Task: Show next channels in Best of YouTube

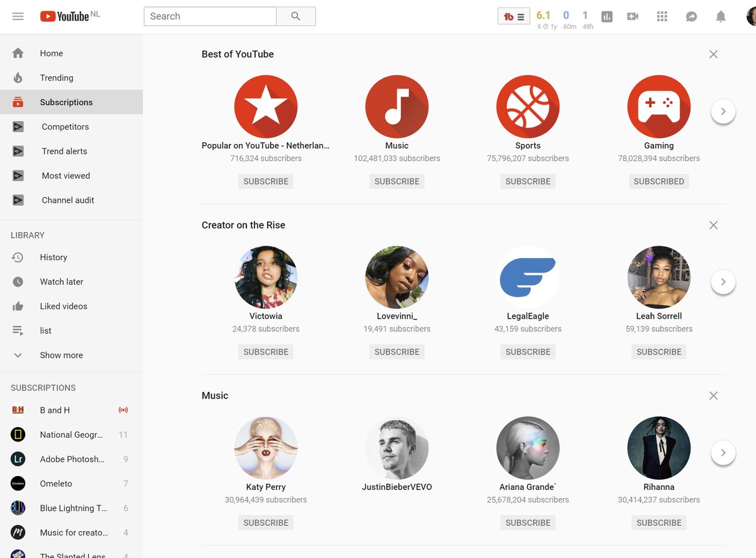Action: point(723,111)
